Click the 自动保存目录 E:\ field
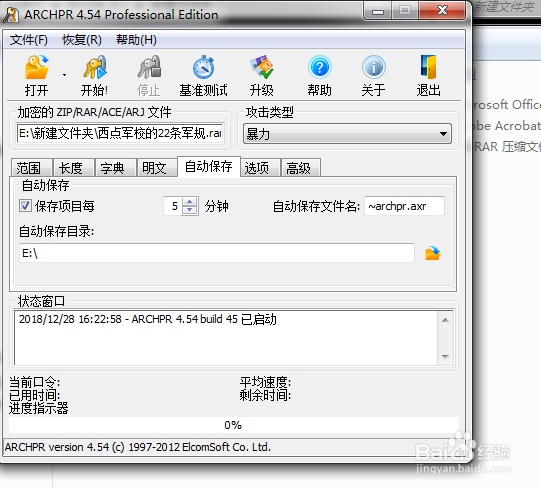The width and height of the screenshot is (541, 488). [217, 253]
